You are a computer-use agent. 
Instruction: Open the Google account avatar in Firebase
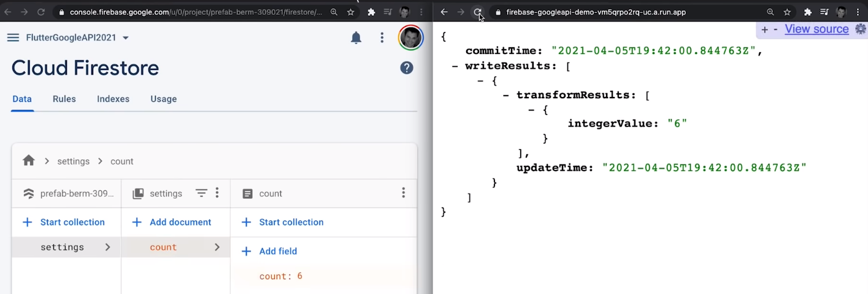[x=410, y=38]
